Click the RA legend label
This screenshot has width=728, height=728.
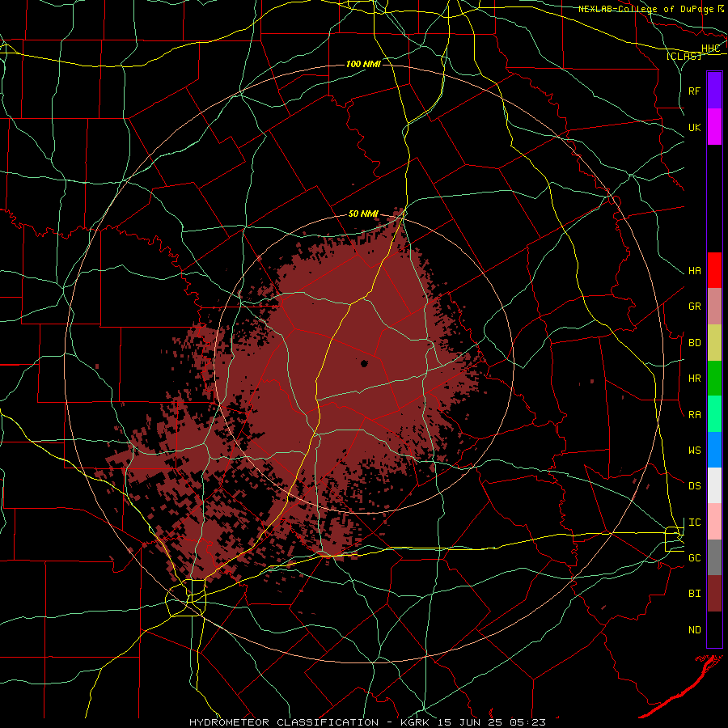tap(694, 415)
